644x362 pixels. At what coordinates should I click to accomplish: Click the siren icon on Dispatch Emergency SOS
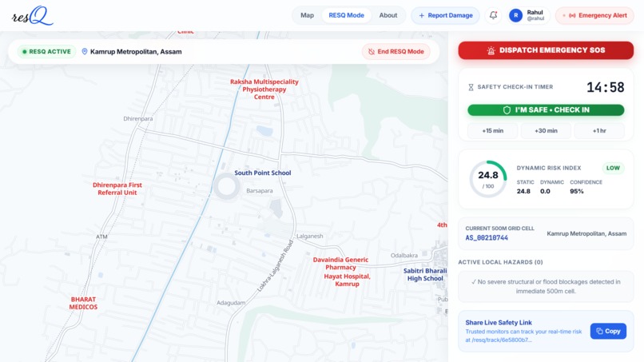(x=491, y=50)
